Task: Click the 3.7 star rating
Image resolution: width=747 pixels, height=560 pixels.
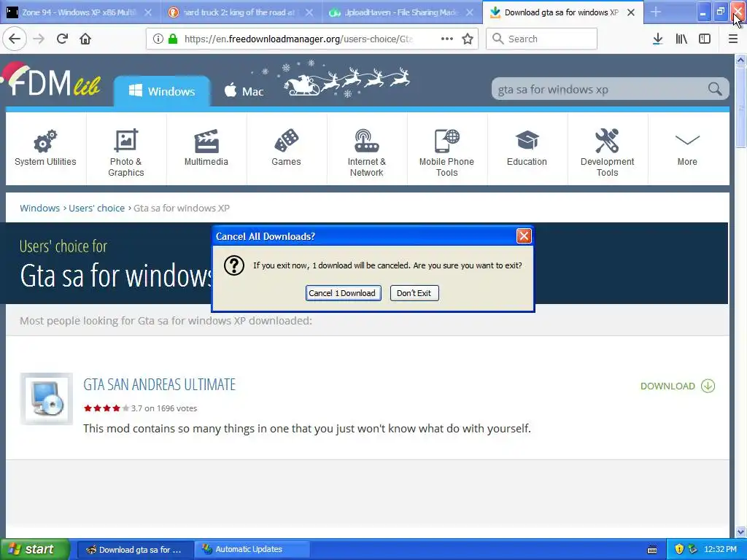Action: point(107,408)
